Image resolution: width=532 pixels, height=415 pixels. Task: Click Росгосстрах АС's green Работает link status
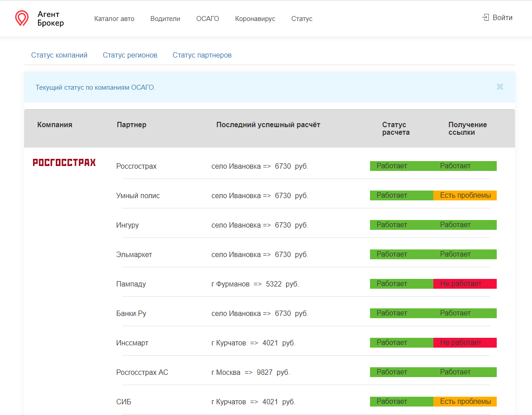coord(465,372)
